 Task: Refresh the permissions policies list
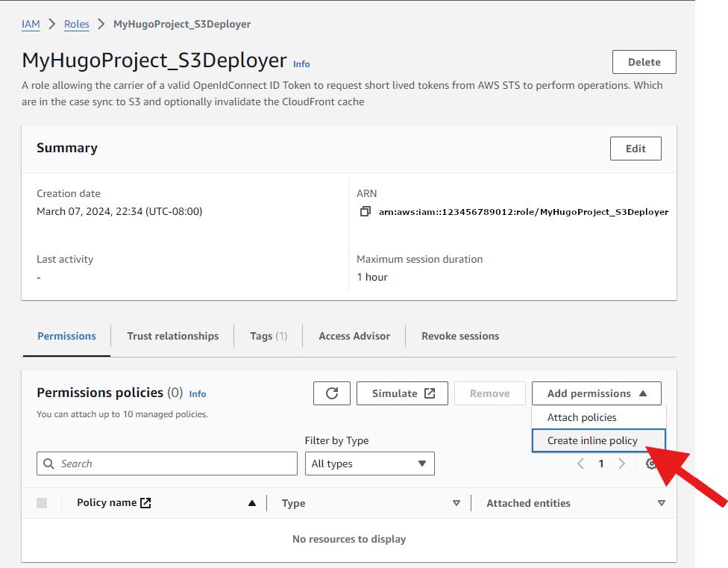point(331,393)
